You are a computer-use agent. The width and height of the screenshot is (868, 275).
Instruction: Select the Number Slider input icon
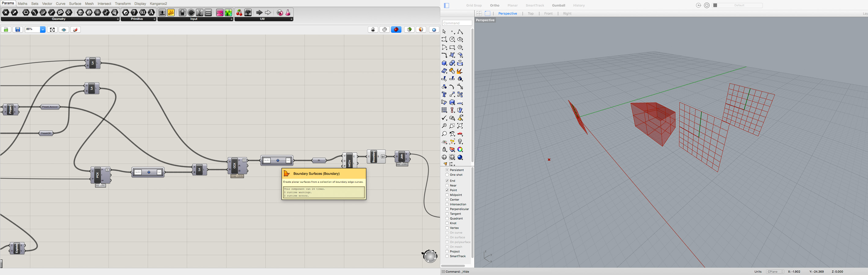click(x=162, y=13)
